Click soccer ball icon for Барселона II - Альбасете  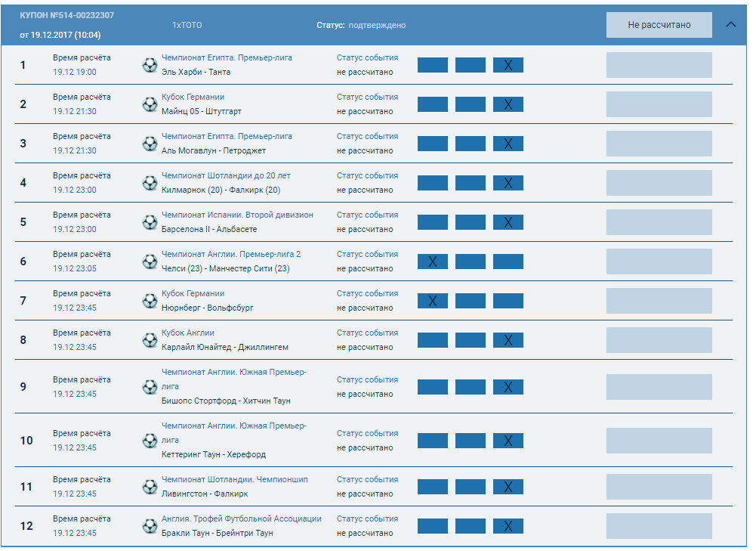pos(150,222)
